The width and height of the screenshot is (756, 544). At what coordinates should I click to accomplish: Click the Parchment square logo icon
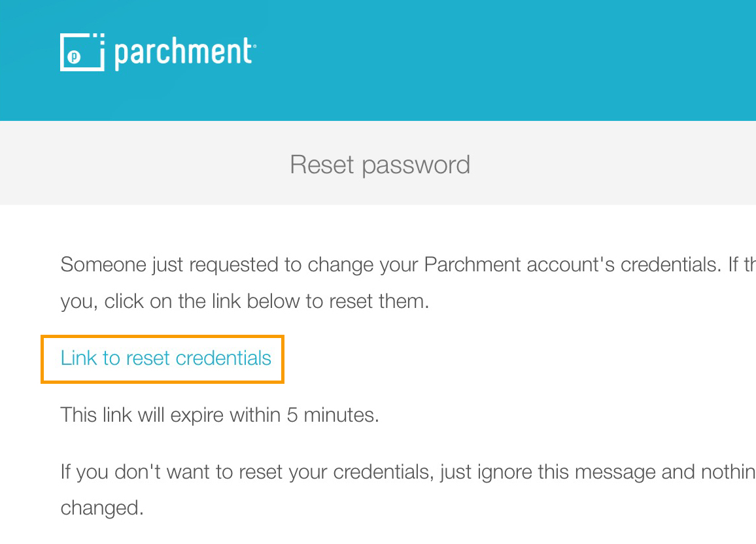tap(82, 52)
